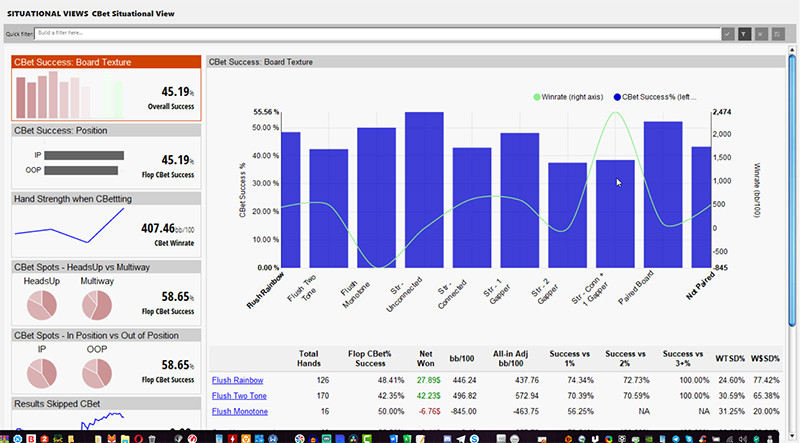Sort table by Total Hands column

point(308,357)
